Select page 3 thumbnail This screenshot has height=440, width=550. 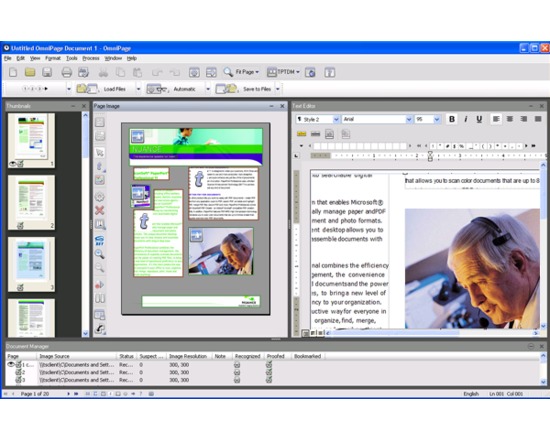(x=31, y=264)
